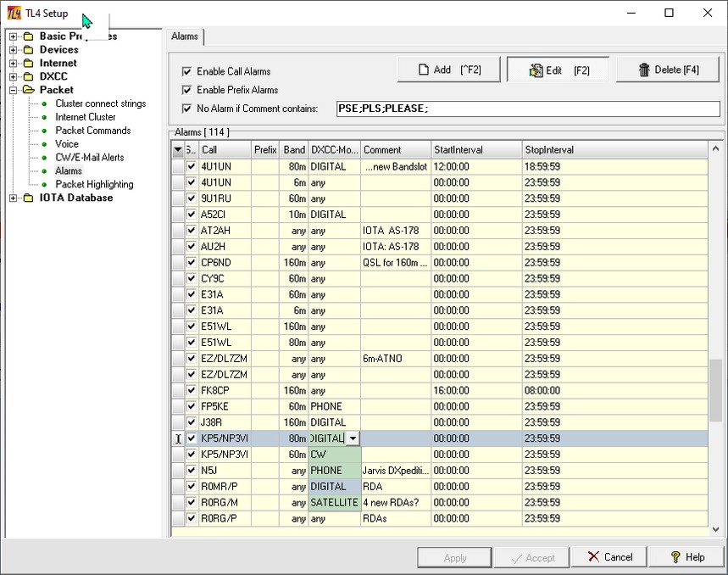Expand the Basic Properties tree node
The image size is (728, 575).
13,36
